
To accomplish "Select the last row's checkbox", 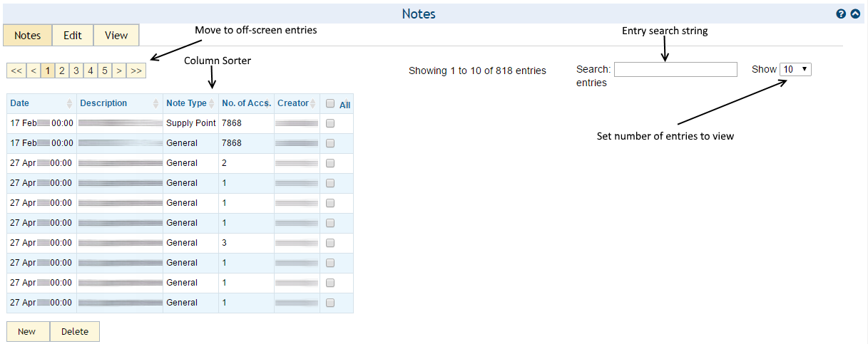I will click(330, 303).
